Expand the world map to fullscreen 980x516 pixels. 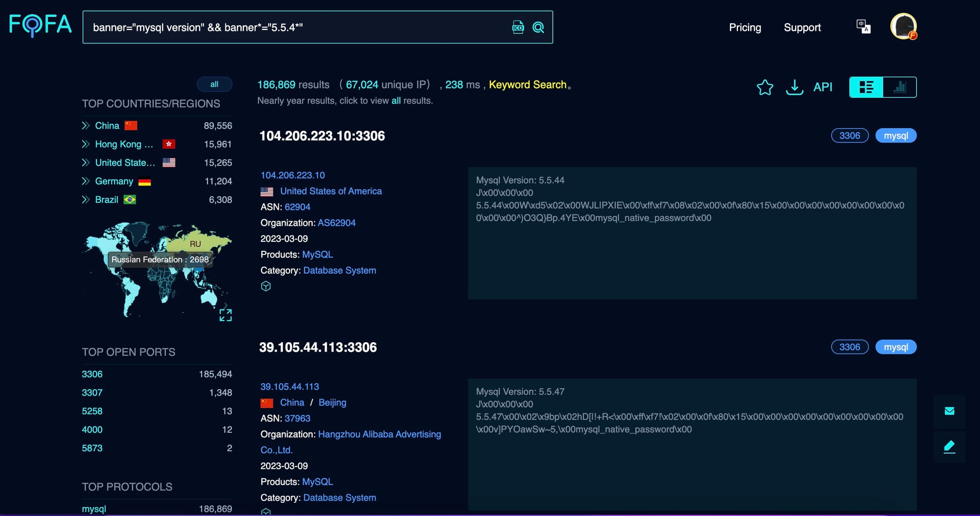[225, 315]
